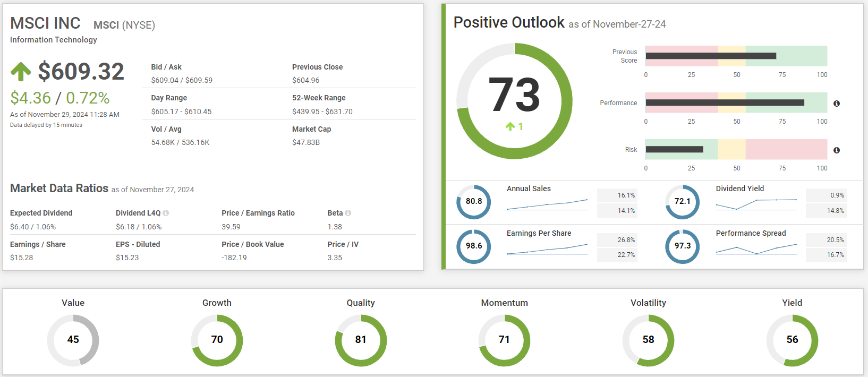The image size is (868, 377).
Task: Click the Data delayed by 15 minutes note
Action: click(46, 125)
